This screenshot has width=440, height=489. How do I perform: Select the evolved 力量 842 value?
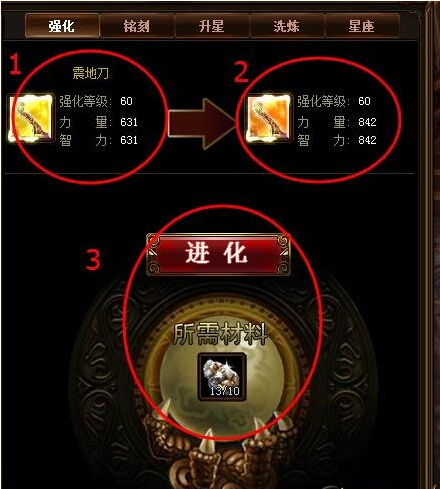367,122
